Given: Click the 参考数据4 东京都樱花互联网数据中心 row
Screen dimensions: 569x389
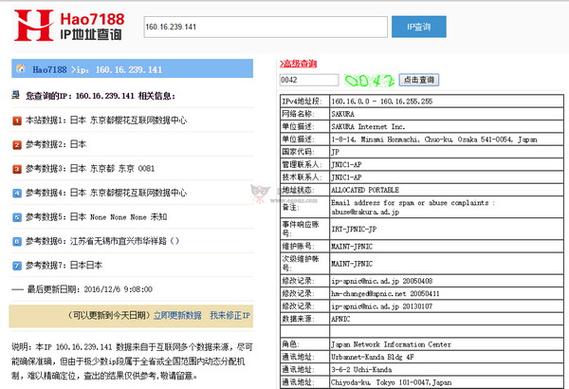Looking at the screenshot, I should pos(106,193).
